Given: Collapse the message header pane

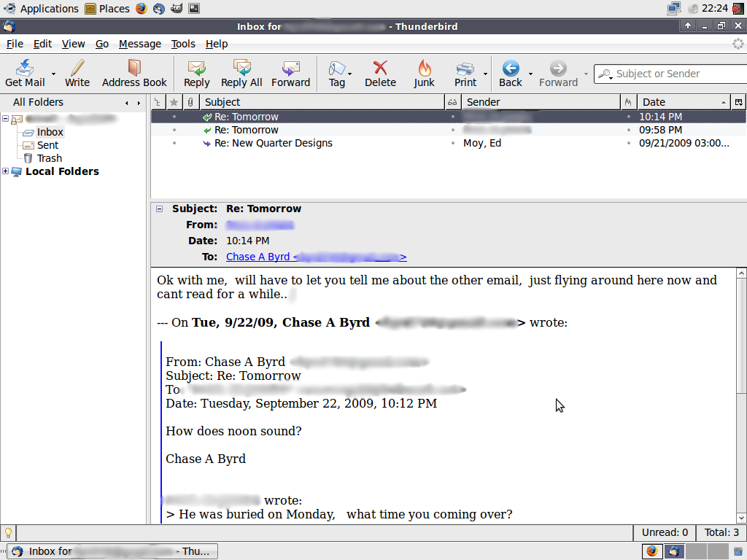Looking at the screenshot, I should 160,209.
